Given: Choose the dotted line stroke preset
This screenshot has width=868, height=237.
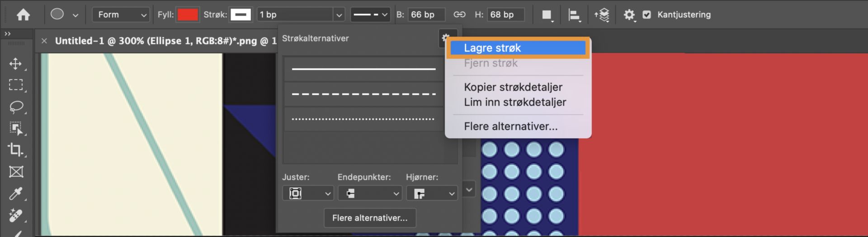Looking at the screenshot, I should coord(364,119).
